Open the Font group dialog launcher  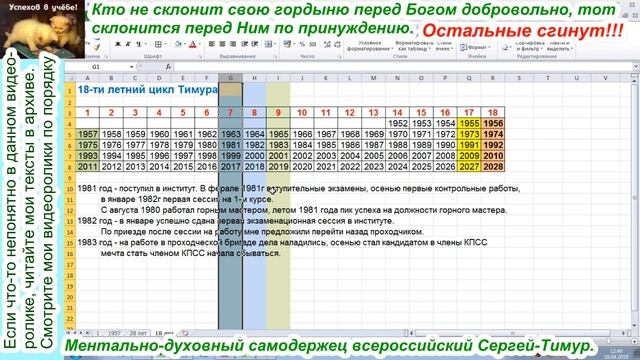coord(200,57)
